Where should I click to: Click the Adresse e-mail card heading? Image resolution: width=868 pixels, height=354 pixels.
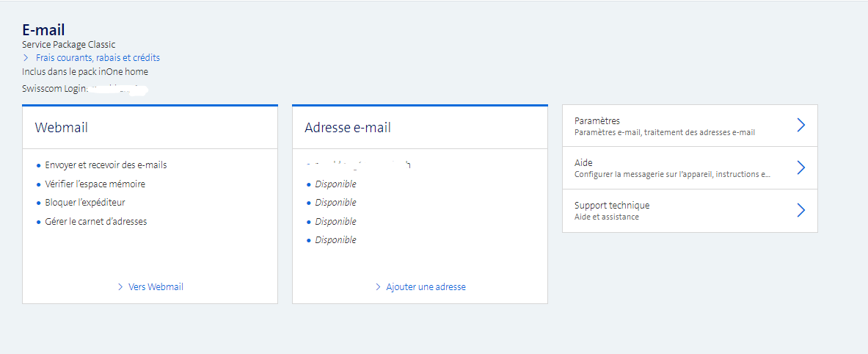[x=348, y=128]
